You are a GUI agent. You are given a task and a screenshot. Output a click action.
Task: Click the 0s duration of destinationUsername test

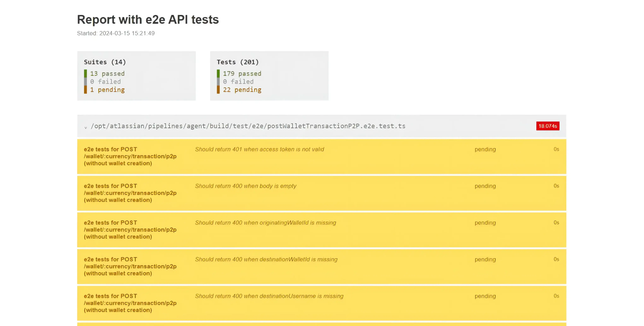[x=556, y=296]
